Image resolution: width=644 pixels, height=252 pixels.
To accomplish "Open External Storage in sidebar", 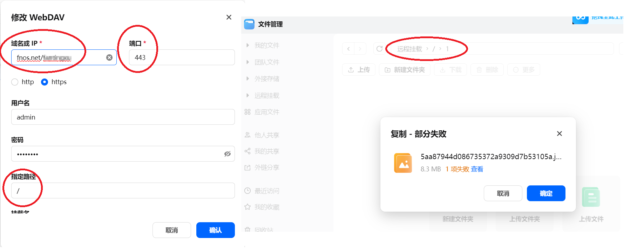I will 267,79.
